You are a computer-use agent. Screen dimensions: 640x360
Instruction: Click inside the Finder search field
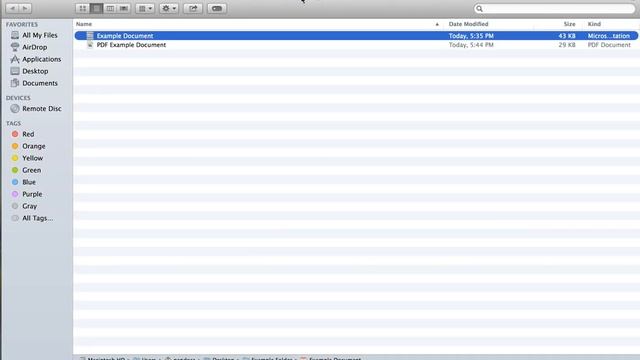pos(554,9)
